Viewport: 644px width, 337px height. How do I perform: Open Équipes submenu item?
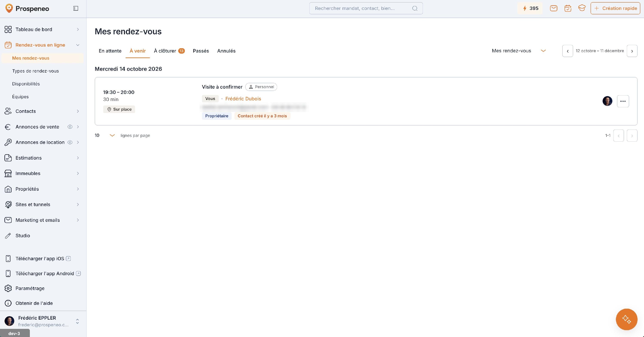[x=20, y=97]
